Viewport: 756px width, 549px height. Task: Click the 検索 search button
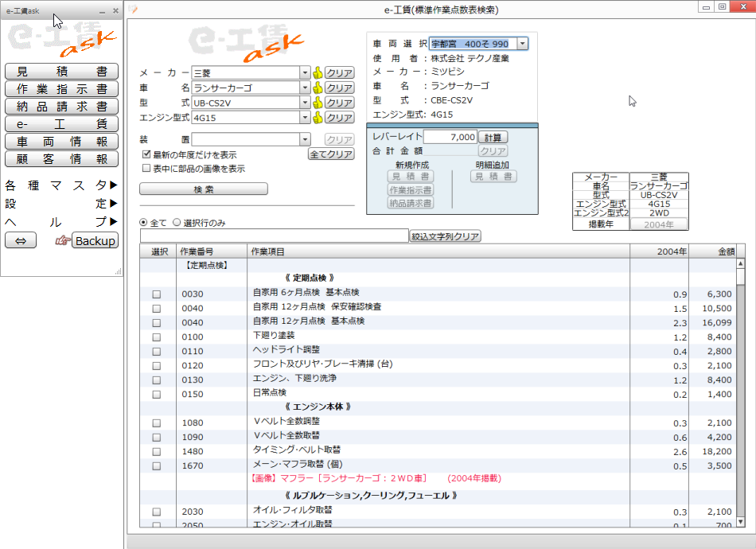204,189
